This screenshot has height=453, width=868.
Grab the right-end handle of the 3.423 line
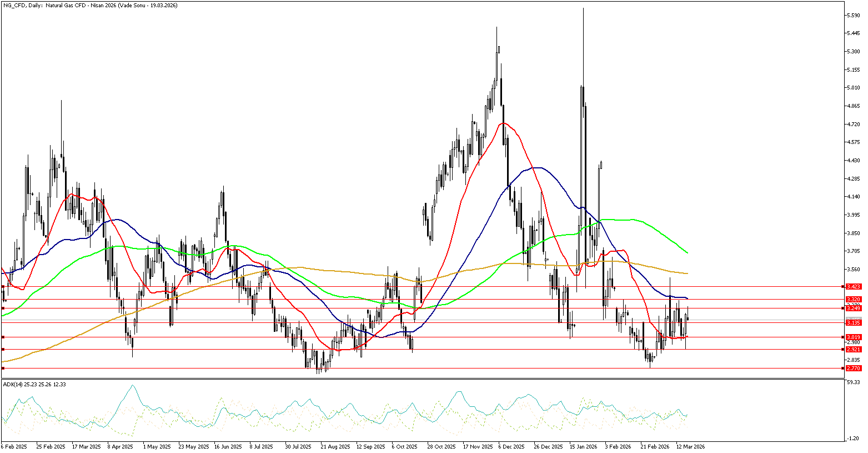tap(844, 286)
